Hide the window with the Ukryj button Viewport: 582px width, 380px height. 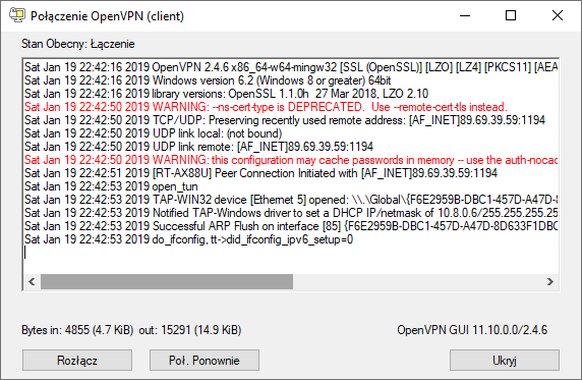tap(504, 360)
